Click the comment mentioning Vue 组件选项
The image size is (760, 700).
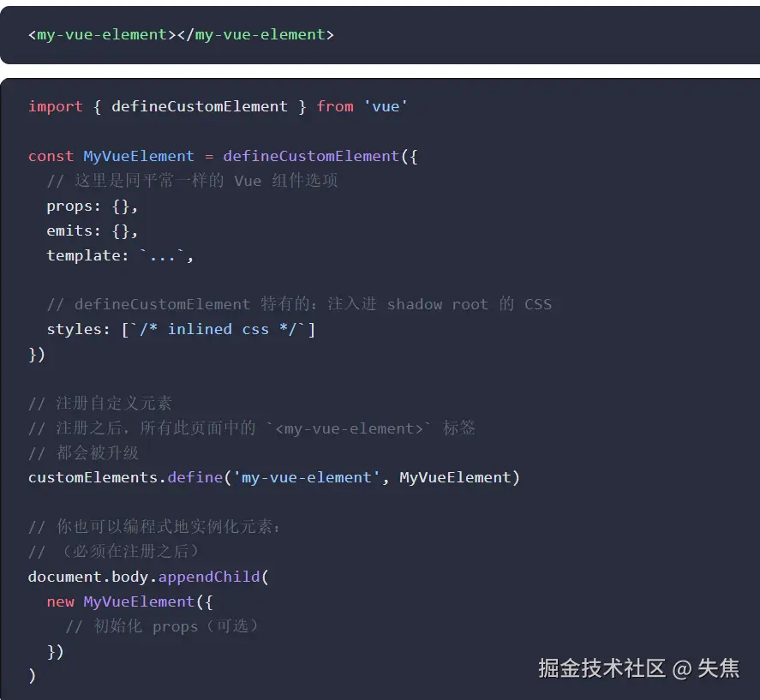(192, 181)
